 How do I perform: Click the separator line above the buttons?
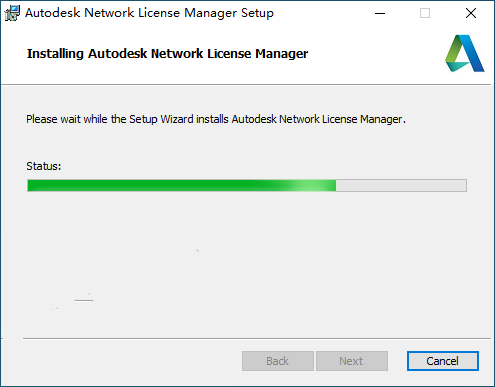[x=257, y=338]
